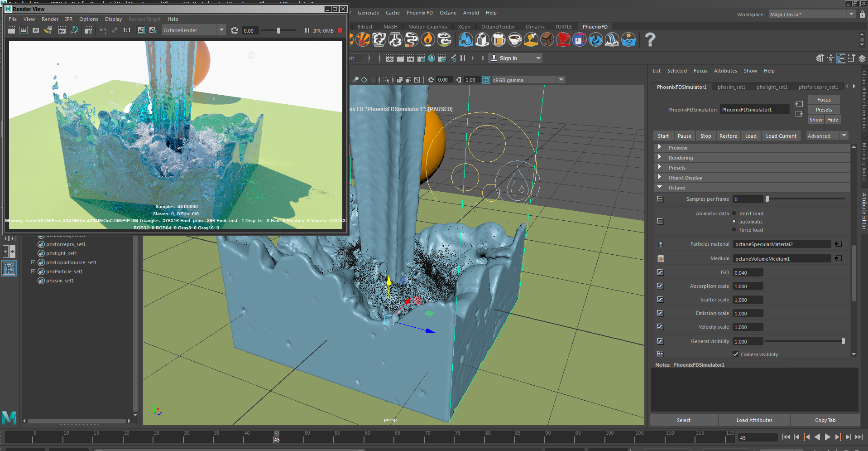
Task: Switch to the Motion Graphics shelf tab
Action: coord(428,27)
